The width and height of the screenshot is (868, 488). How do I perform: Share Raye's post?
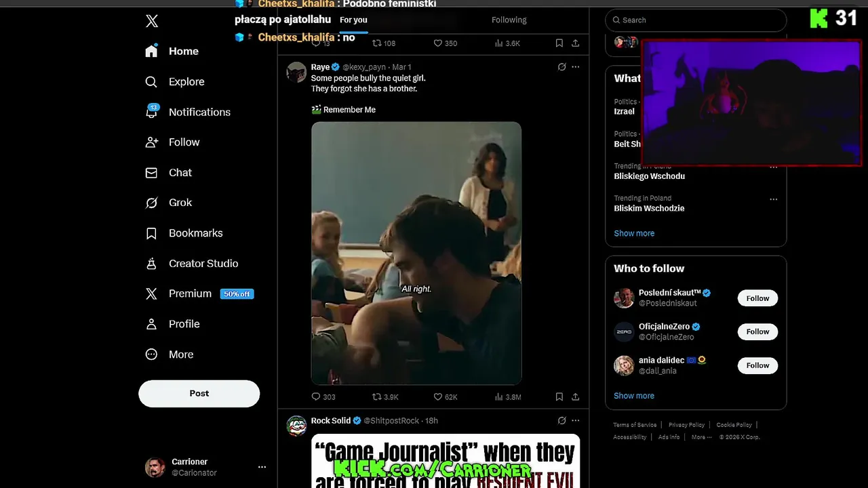click(576, 397)
